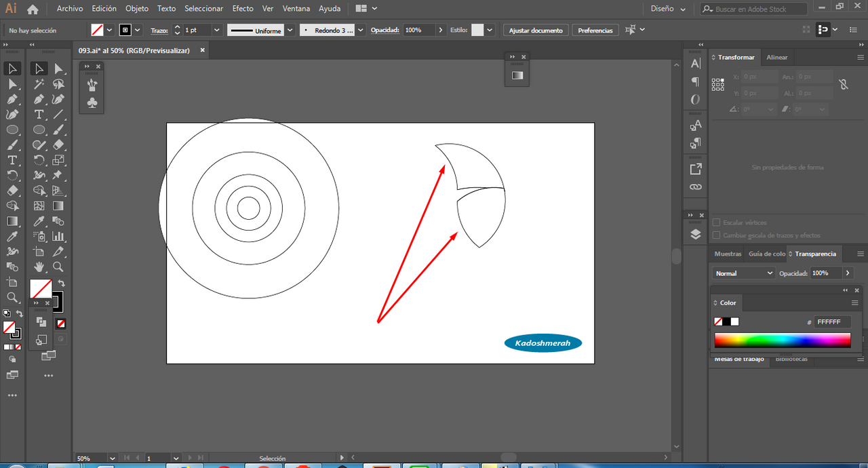Go to the Home screen icon

(33, 9)
